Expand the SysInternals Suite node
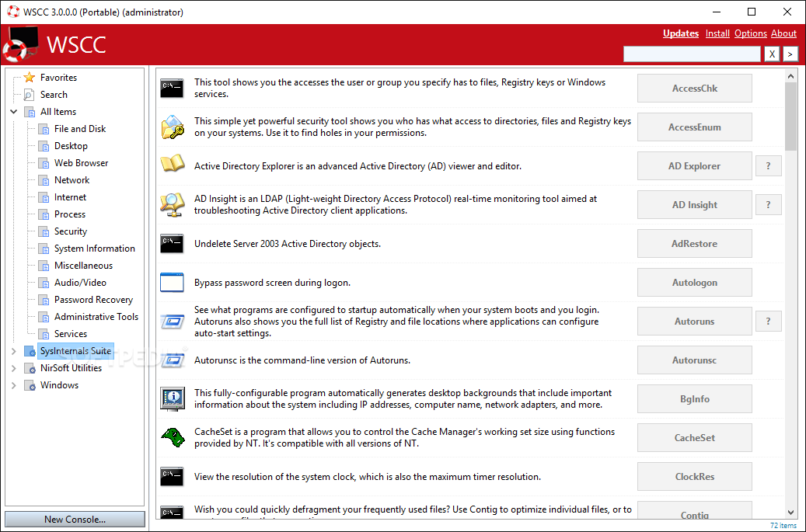The width and height of the screenshot is (806, 532). click(13, 351)
